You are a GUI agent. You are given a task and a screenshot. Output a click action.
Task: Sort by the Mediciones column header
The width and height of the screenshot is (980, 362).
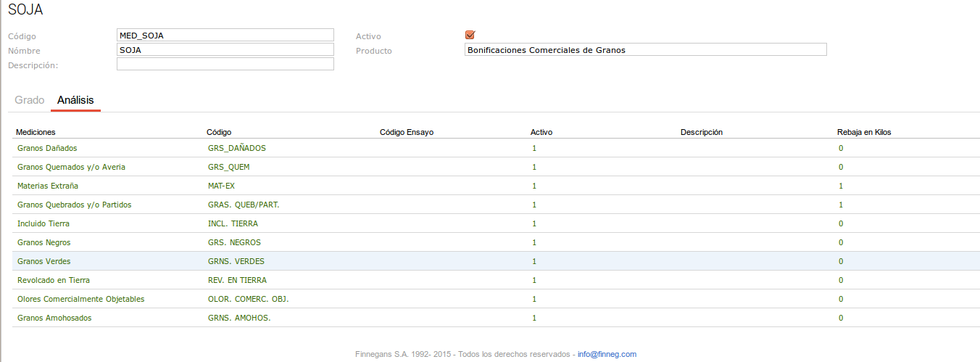click(x=36, y=132)
